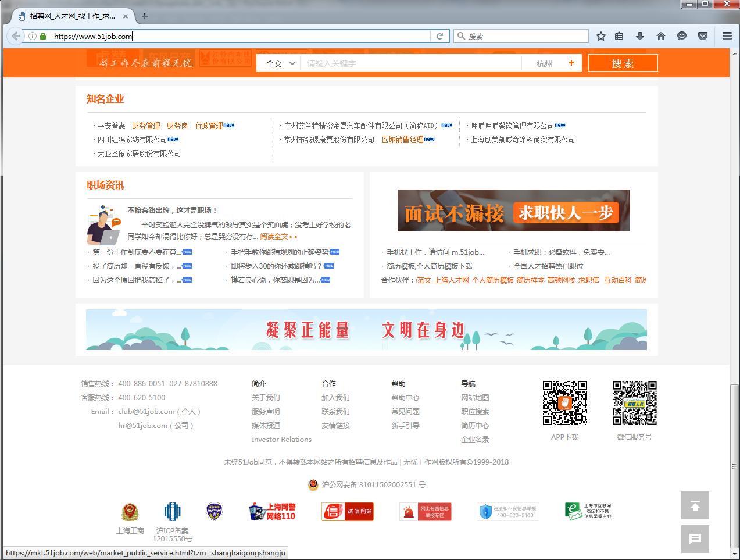Bookmark this page with the star icon
740x560 pixels.
[x=601, y=36]
